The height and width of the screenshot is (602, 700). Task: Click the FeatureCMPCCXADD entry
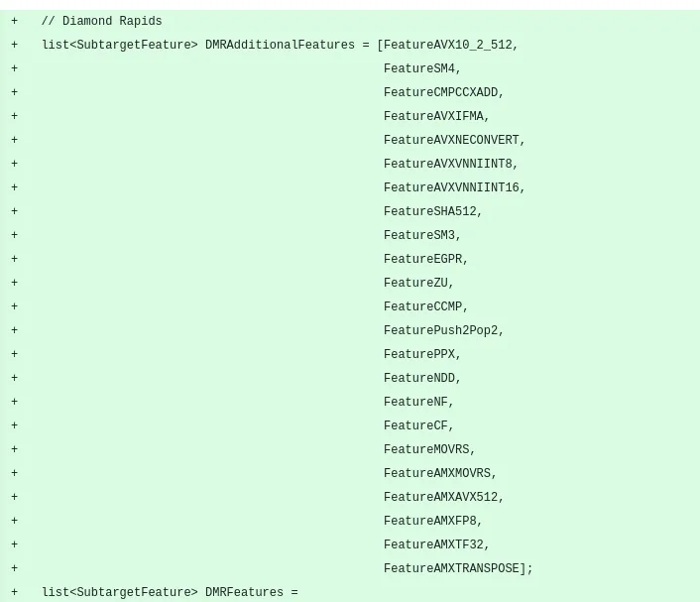coord(440,92)
